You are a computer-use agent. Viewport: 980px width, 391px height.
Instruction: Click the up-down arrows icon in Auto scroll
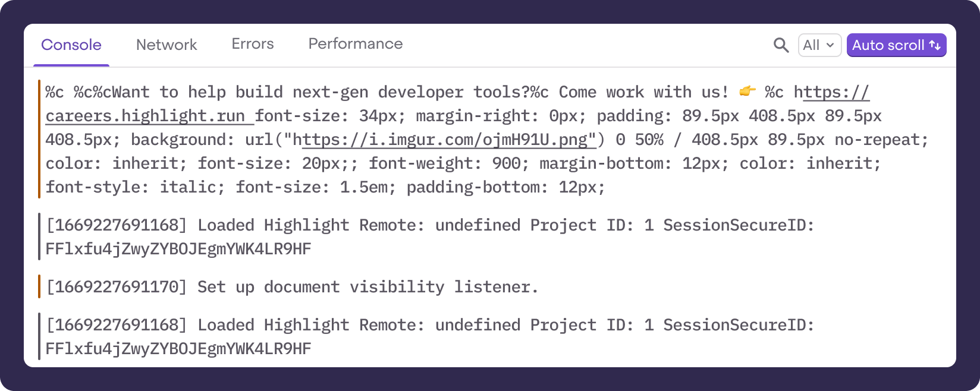click(x=935, y=45)
